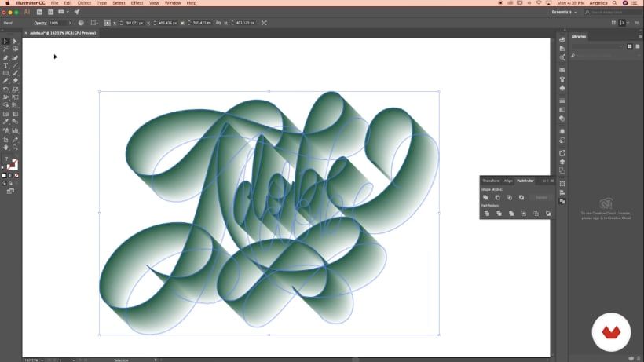
Task: Open the Effect menu
Action: (x=137, y=3)
